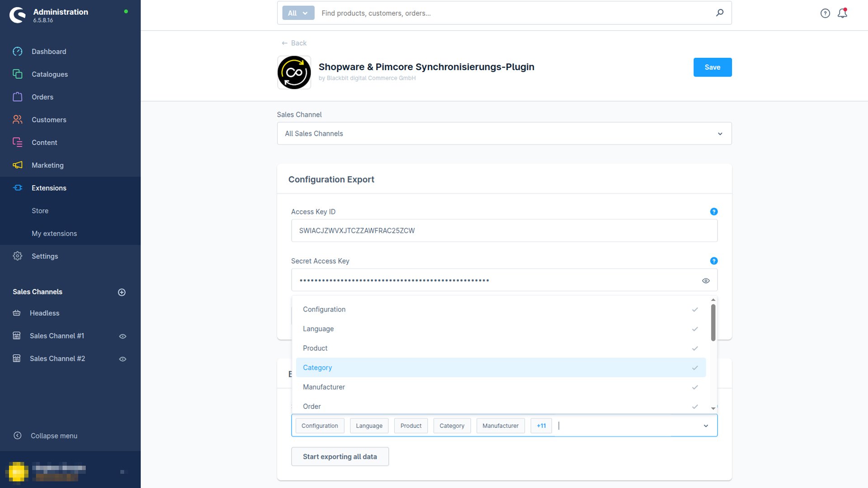Toggle visibility of Sales Channel #2
868x488 pixels.
123,359
